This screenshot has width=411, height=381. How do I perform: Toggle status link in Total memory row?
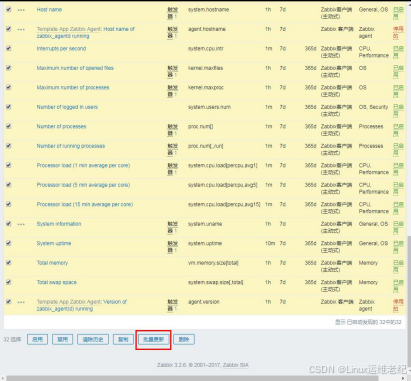pos(398,266)
